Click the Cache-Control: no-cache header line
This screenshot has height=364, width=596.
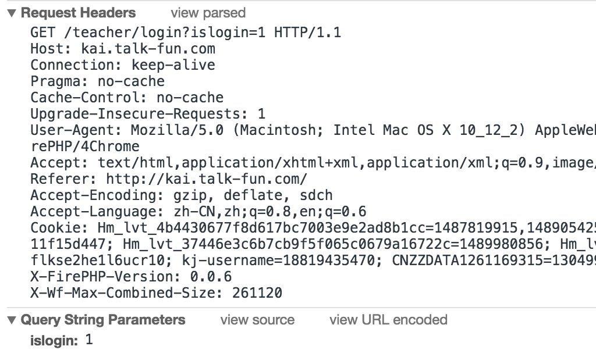[x=127, y=98]
